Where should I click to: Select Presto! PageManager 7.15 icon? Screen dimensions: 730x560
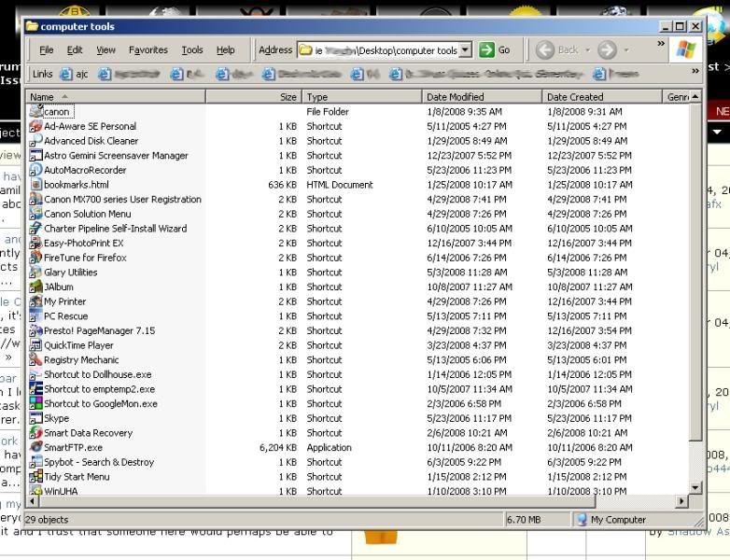click(x=35, y=330)
